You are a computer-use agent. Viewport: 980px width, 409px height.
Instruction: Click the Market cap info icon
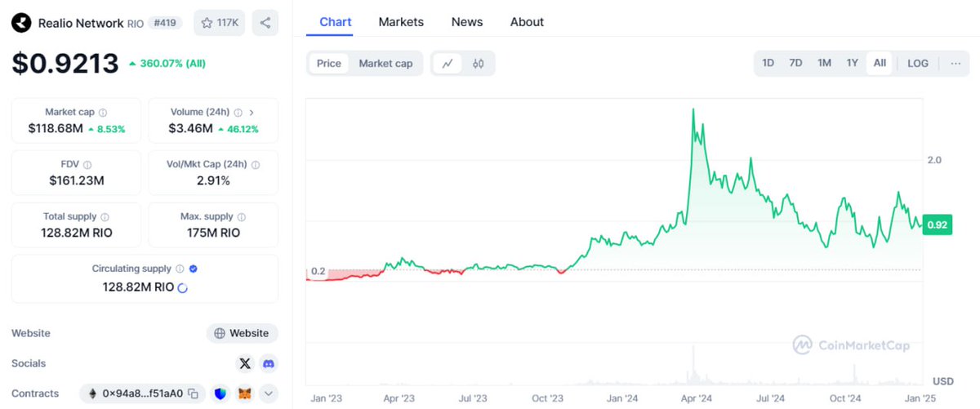[x=103, y=113]
